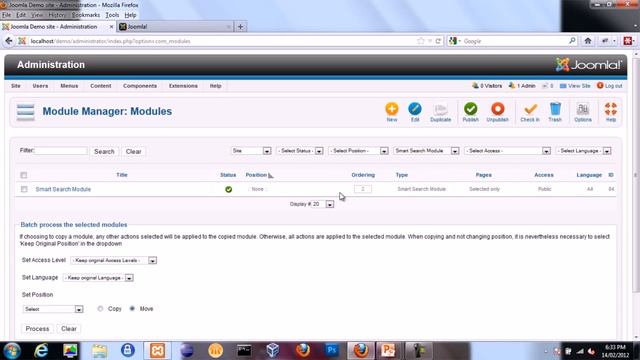Open the Select Language filter dropdown
This screenshot has width=640, height=360.
(x=584, y=151)
